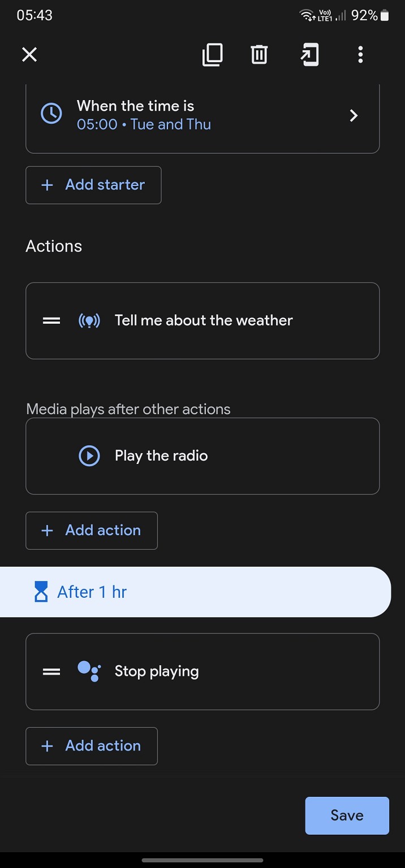Expand time starter with the chevron arrow
Image resolution: width=405 pixels, height=868 pixels.
[354, 116]
